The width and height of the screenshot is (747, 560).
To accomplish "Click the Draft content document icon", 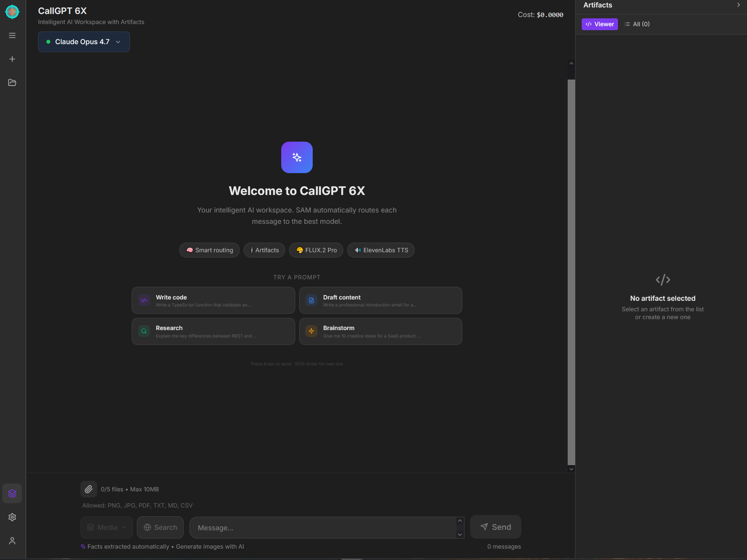I will point(311,300).
